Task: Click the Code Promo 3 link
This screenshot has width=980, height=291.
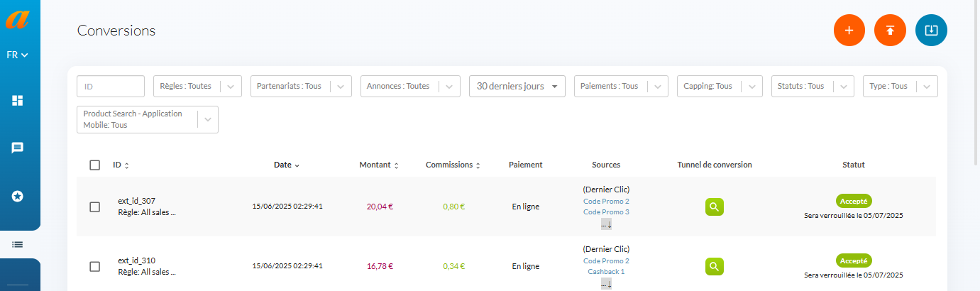Action: [x=606, y=212]
